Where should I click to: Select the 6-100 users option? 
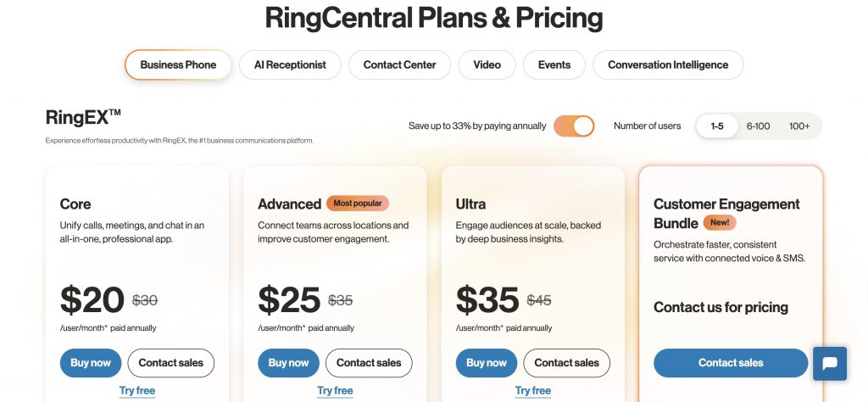tap(758, 126)
